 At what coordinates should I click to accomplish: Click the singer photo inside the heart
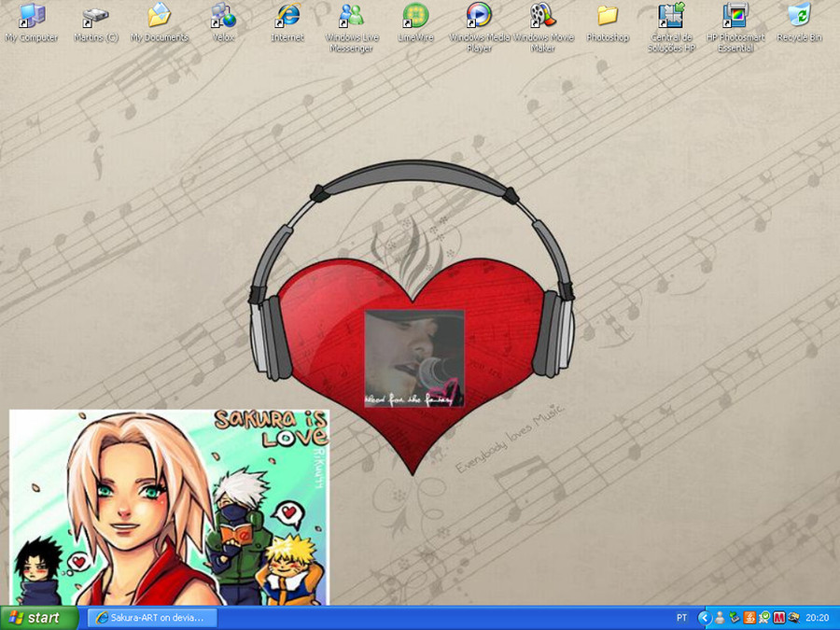414,358
